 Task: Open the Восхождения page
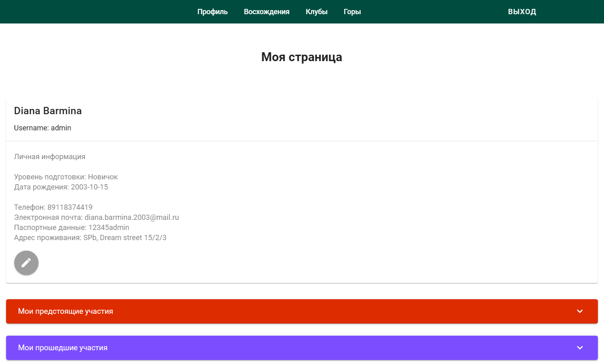266,11
